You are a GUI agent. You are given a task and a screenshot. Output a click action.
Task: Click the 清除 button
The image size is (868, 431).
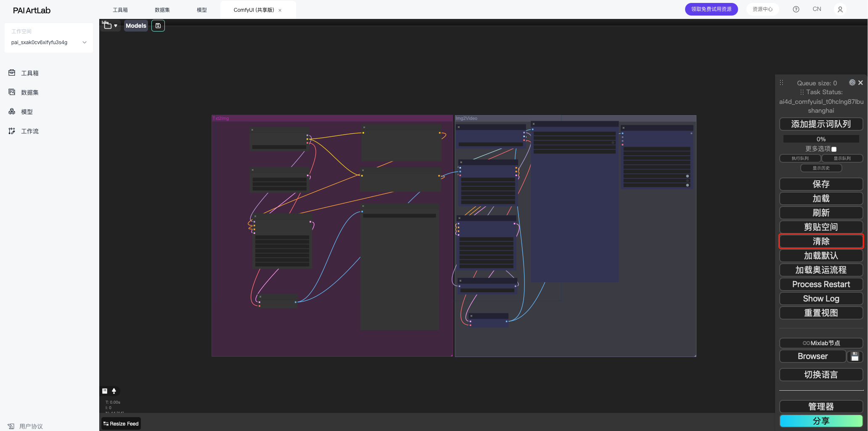pyautogui.click(x=821, y=241)
